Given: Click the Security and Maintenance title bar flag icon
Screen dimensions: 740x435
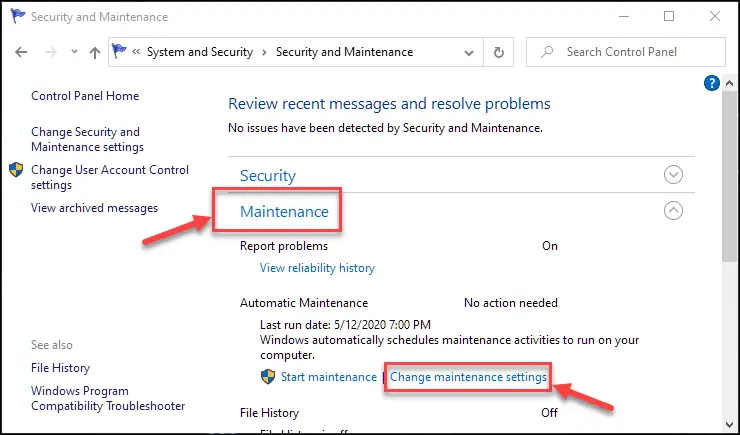Looking at the screenshot, I should 18,16.
